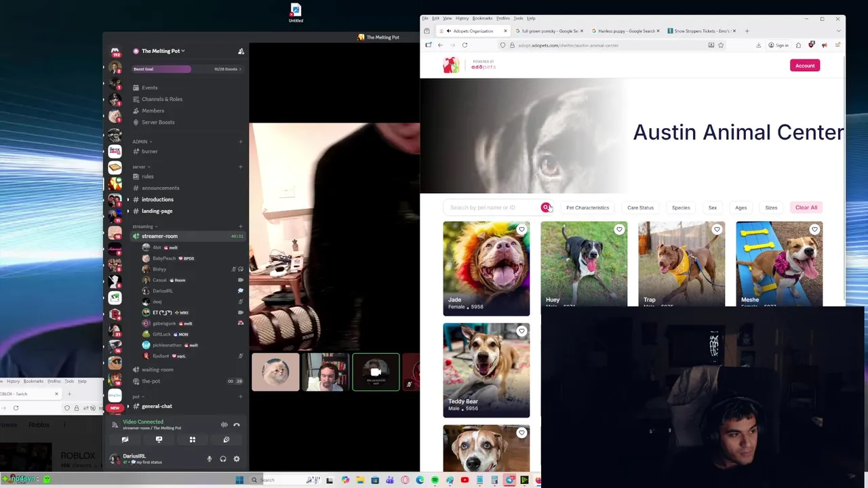Click user gabeisgunk in the voice list
This screenshot has height=488, width=868.
point(163,323)
